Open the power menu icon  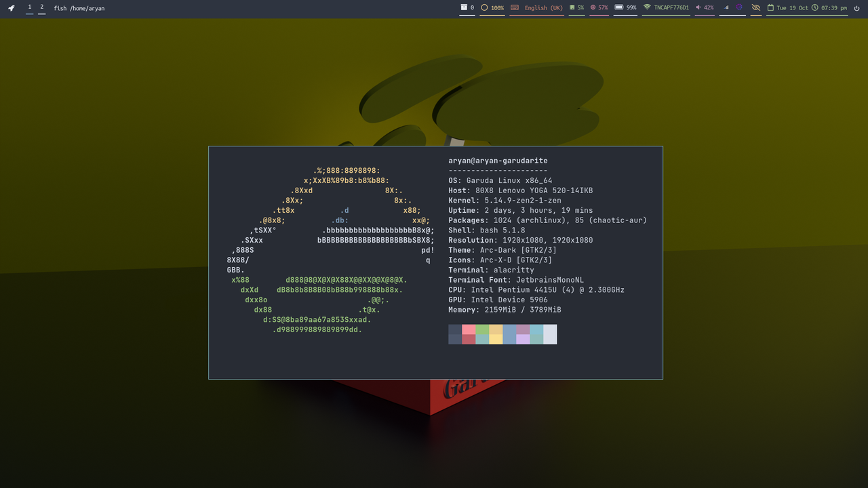(x=857, y=7)
